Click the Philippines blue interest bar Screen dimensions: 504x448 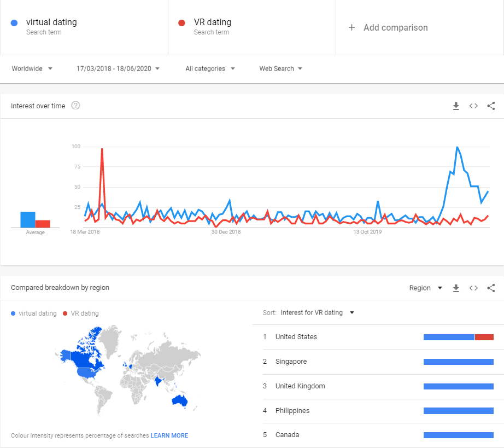pyautogui.click(x=459, y=411)
